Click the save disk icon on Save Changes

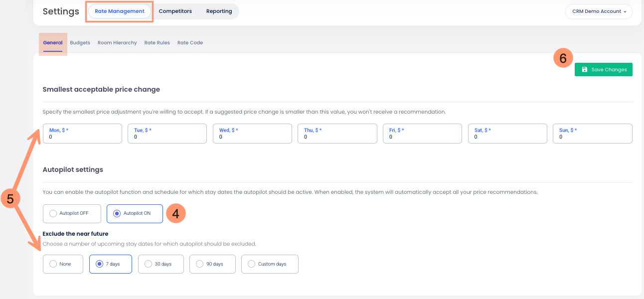(x=584, y=69)
